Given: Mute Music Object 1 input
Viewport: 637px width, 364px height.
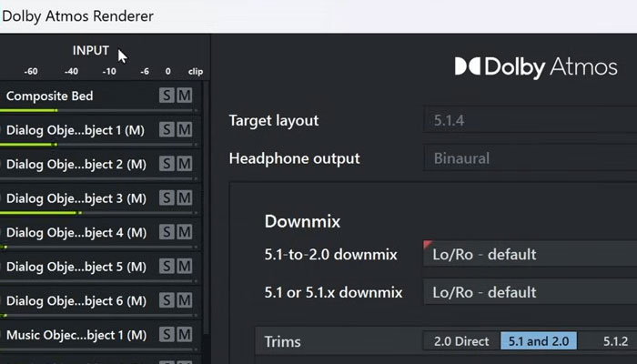Looking at the screenshot, I should click(185, 335).
